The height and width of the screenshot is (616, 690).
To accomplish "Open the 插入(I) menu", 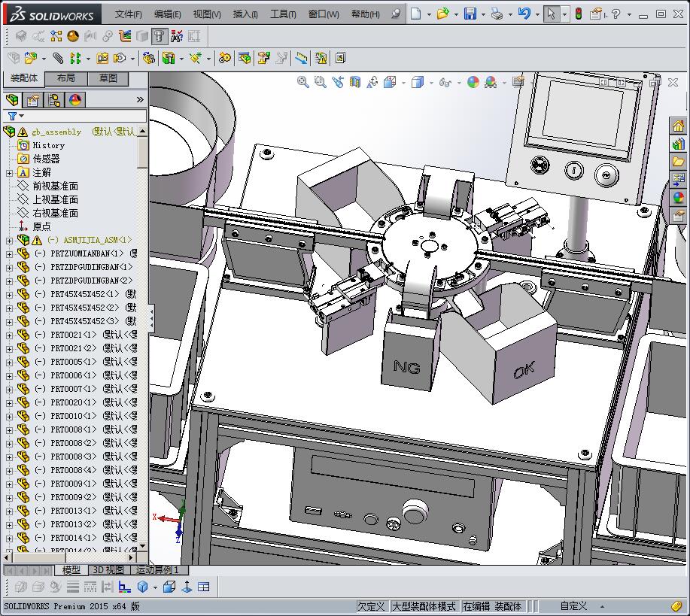I will point(245,14).
